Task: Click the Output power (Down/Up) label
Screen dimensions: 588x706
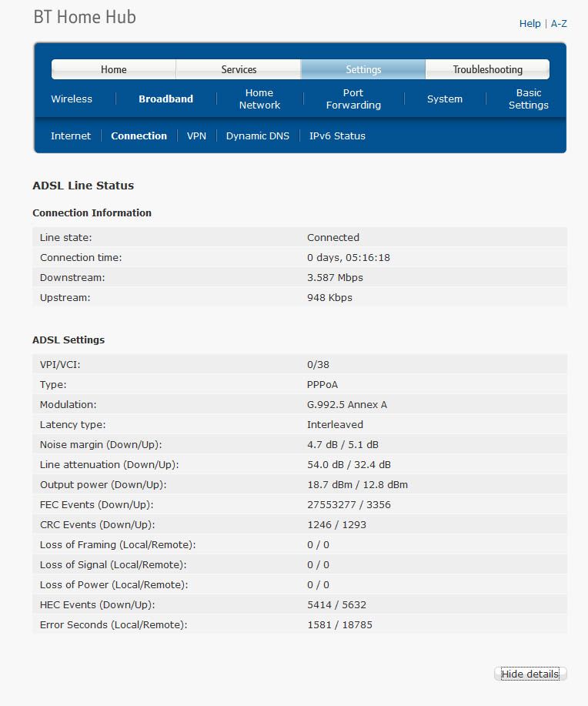Action: tap(103, 484)
